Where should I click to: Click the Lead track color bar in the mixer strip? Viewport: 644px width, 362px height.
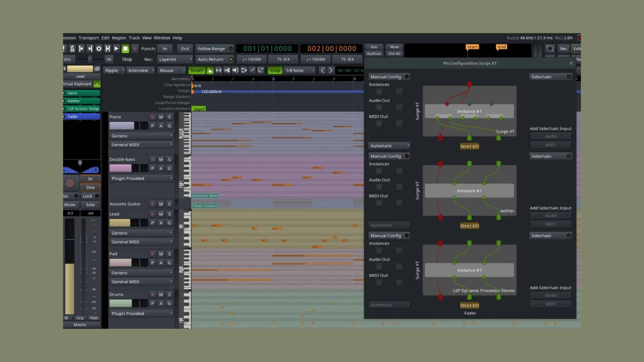tap(80, 69)
